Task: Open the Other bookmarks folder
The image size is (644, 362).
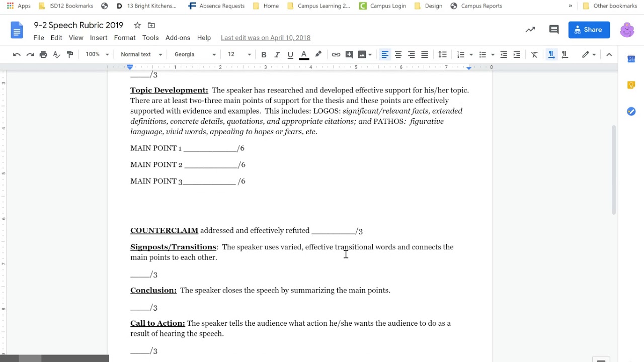Action: click(610, 6)
